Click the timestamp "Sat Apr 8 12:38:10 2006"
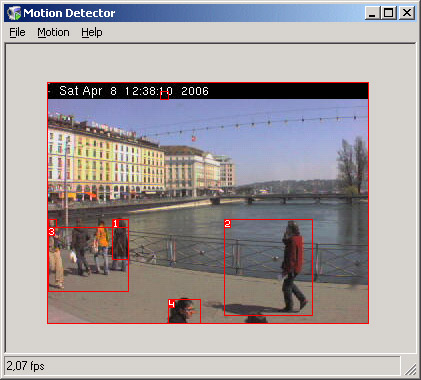 pyautogui.click(x=134, y=91)
